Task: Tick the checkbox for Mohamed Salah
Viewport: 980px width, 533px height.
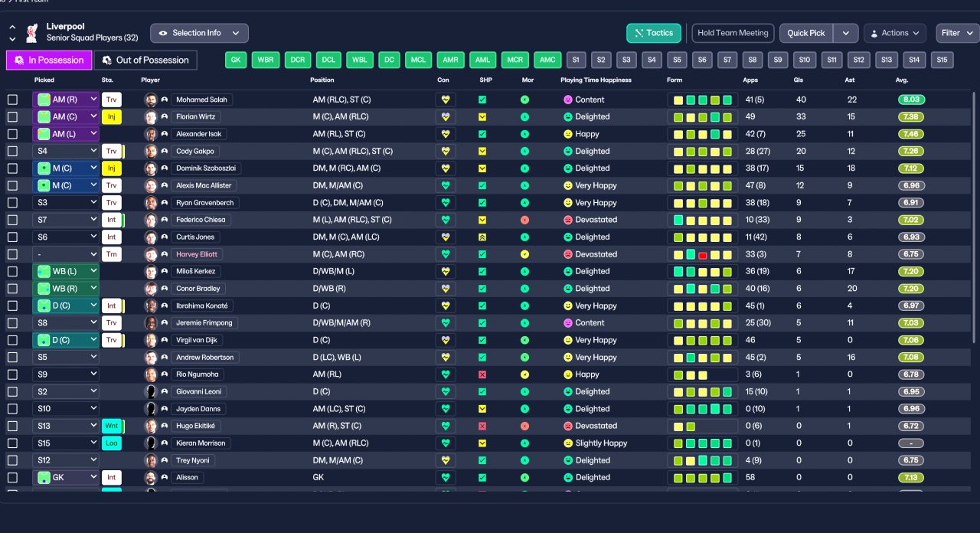Action: point(12,100)
